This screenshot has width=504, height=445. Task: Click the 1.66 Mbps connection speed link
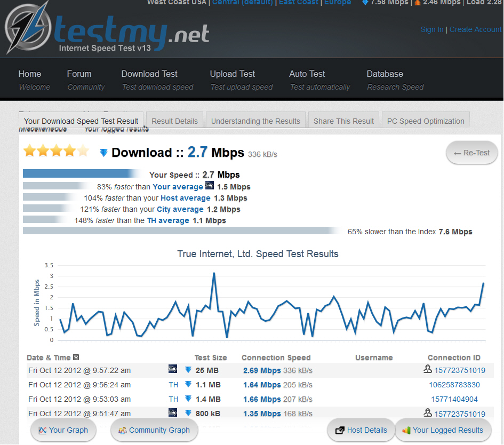(x=262, y=399)
